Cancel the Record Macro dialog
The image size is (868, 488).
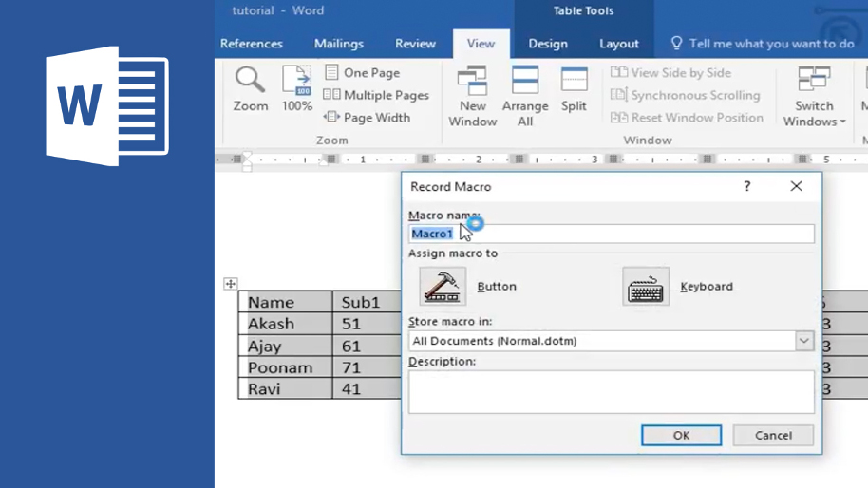[773, 436]
